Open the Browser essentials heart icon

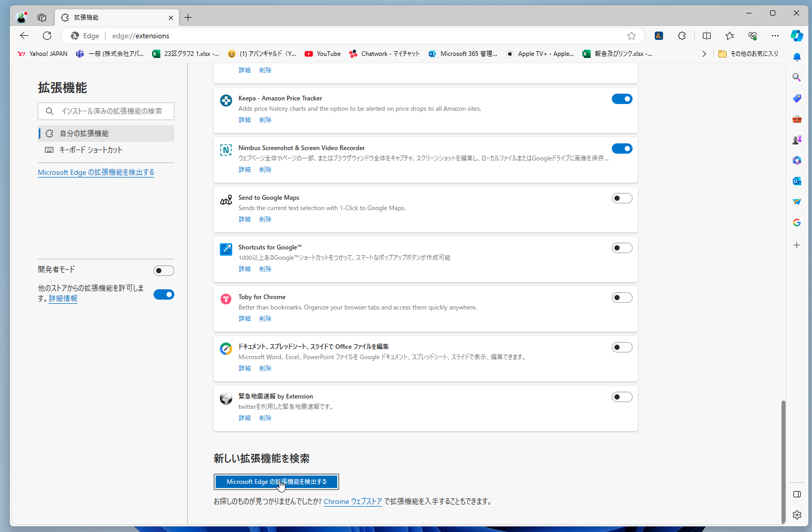pos(753,36)
